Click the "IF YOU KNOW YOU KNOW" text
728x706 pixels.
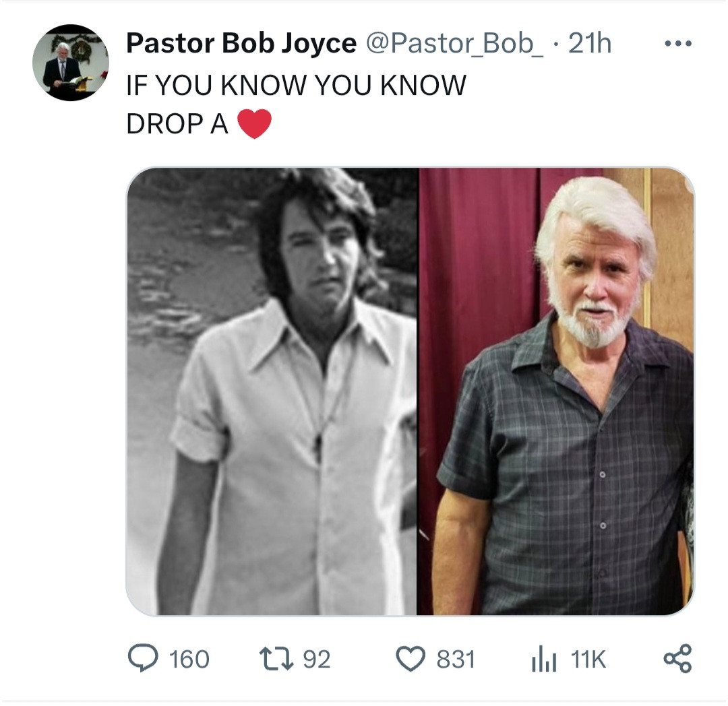(x=296, y=85)
